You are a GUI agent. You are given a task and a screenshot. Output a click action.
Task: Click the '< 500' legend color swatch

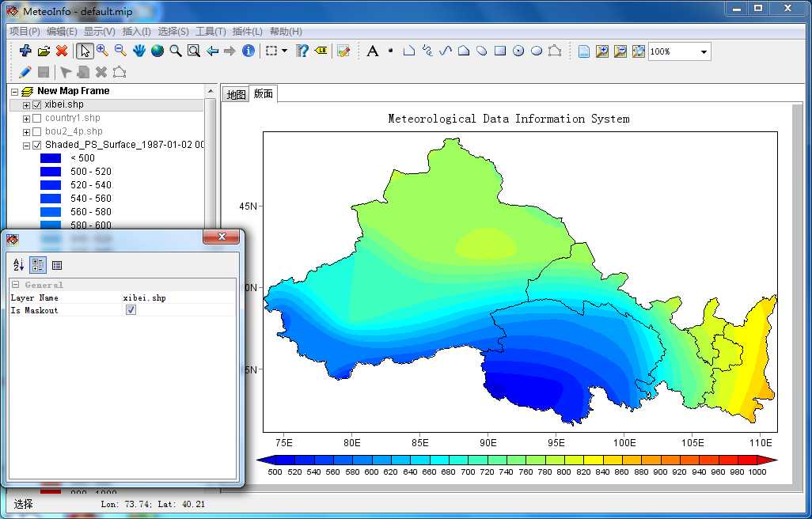point(51,158)
